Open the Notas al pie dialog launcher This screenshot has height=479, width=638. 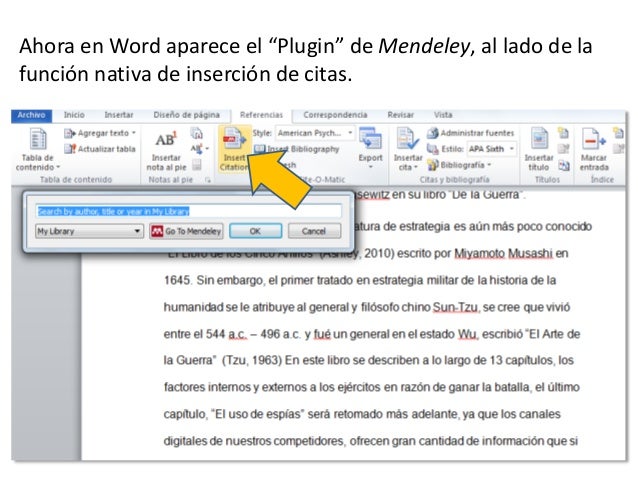point(208,179)
